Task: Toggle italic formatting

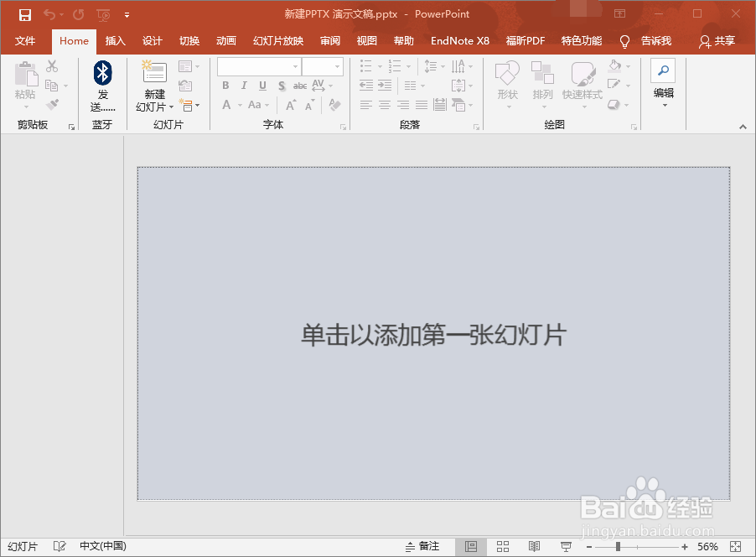Action: click(243, 85)
